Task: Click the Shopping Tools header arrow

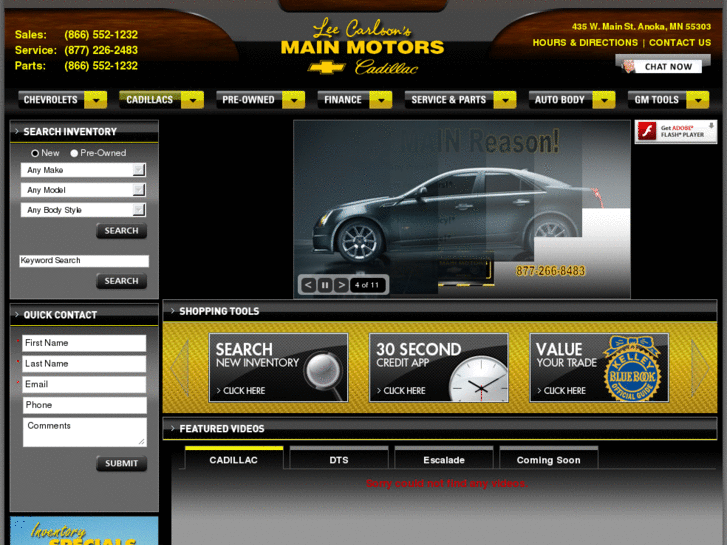Action: (172, 311)
